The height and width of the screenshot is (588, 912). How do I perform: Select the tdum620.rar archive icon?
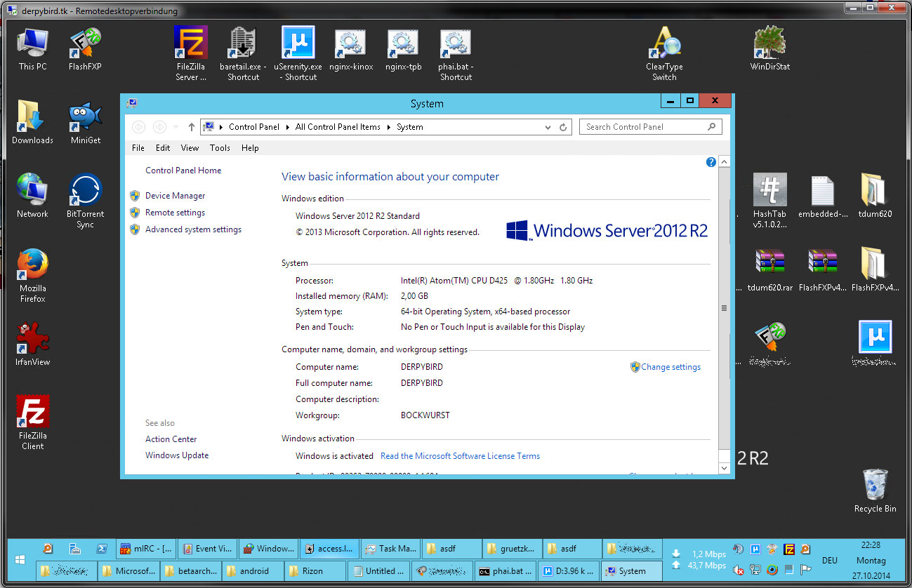[x=769, y=270]
